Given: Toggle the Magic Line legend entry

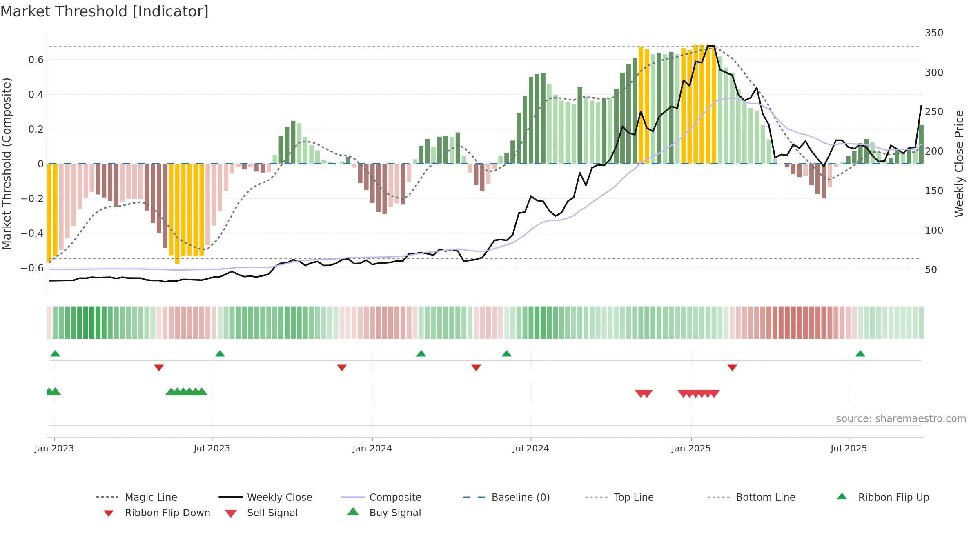Looking at the screenshot, I should 137,497.
